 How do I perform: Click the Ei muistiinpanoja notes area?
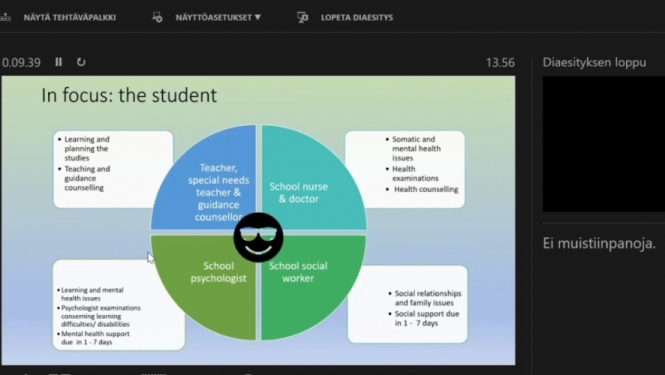click(599, 243)
